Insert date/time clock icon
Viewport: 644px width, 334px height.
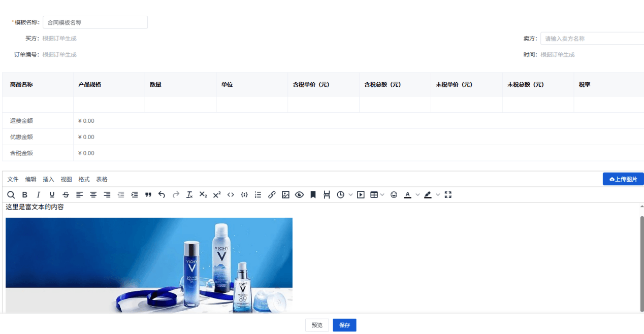(340, 194)
